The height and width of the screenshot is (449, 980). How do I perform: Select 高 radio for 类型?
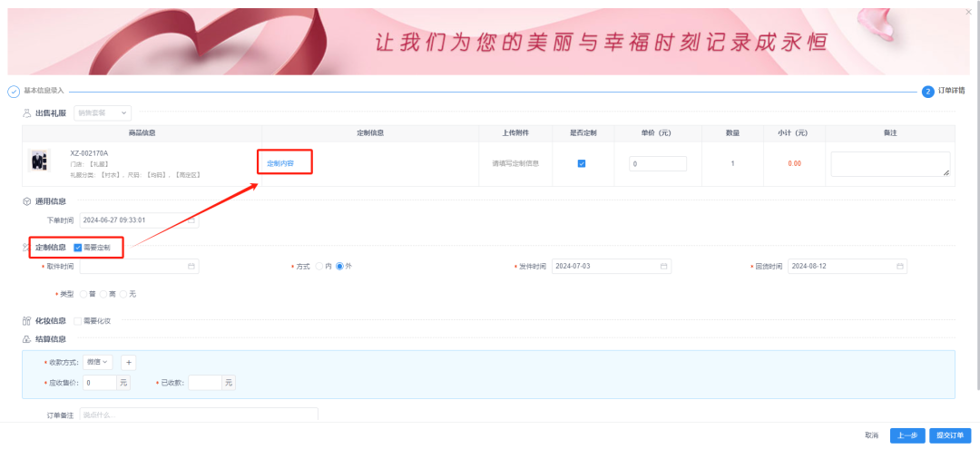[103, 294]
